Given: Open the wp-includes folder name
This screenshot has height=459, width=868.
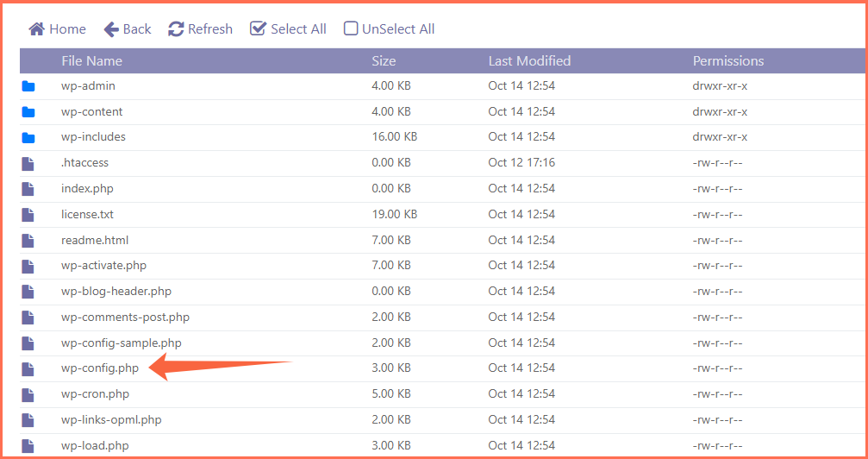Looking at the screenshot, I should pyautogui.click(x=94, y=137).
